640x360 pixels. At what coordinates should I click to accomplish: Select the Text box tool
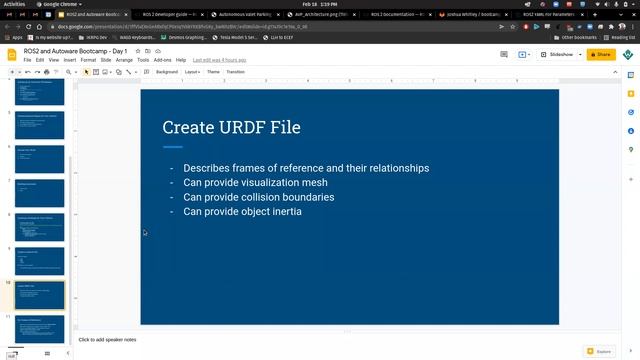(96, 72)
